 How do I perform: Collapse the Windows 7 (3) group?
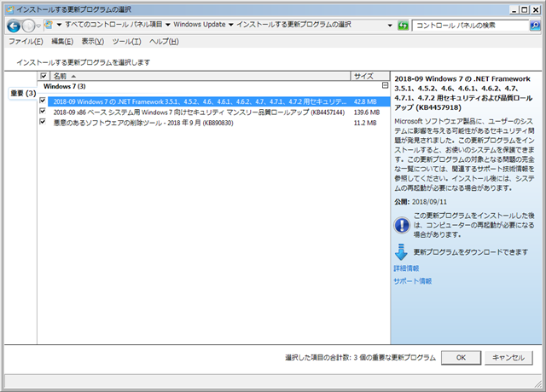pos(385,85)
